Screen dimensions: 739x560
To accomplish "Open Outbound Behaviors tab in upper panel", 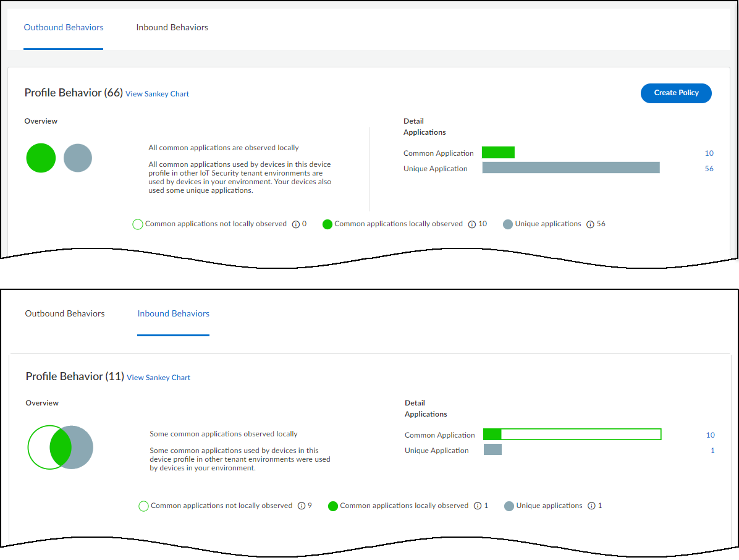I will pos(64,27).
